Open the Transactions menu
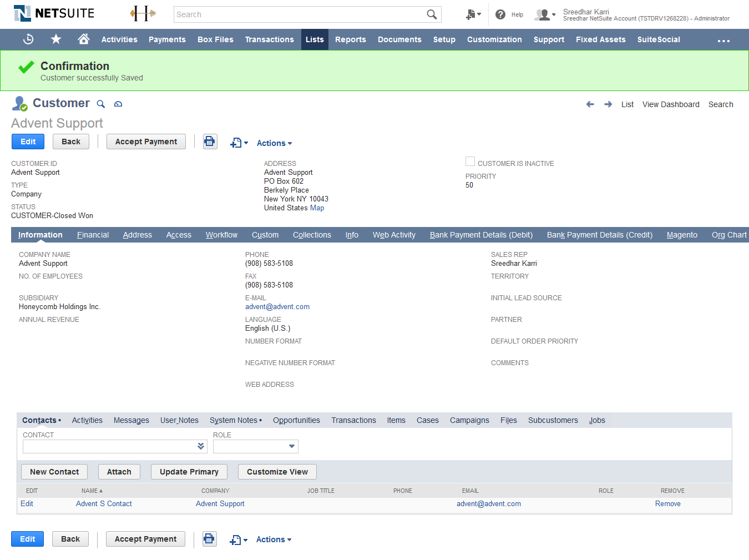The height and width of the screenshot is (560, 749). (x=270, y=39)
